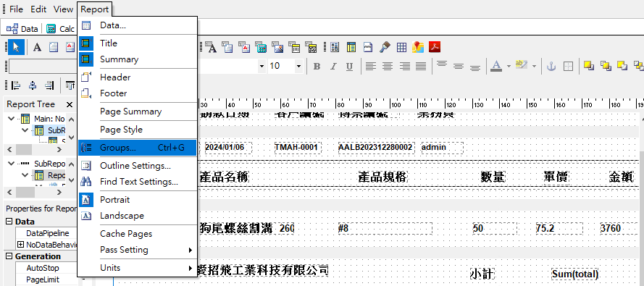Click the Center align text icon
644x286 pixels.
pyautogui.click(x=388, y=67)
